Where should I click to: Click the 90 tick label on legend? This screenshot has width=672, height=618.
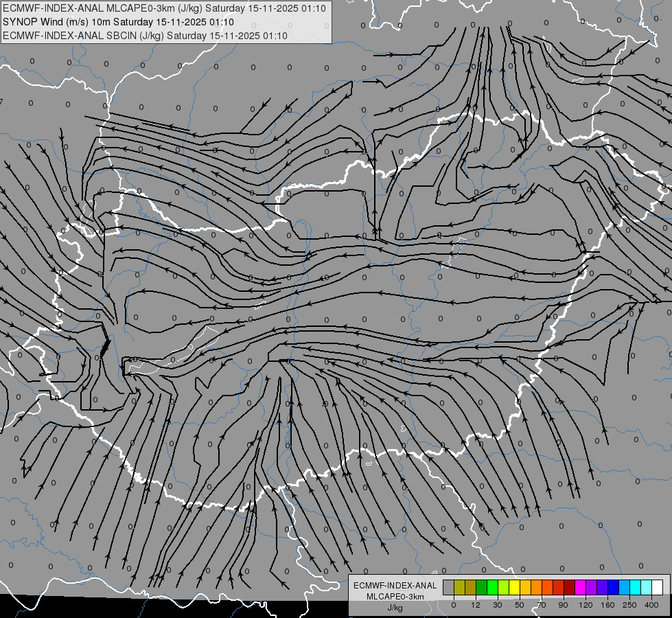563,605
